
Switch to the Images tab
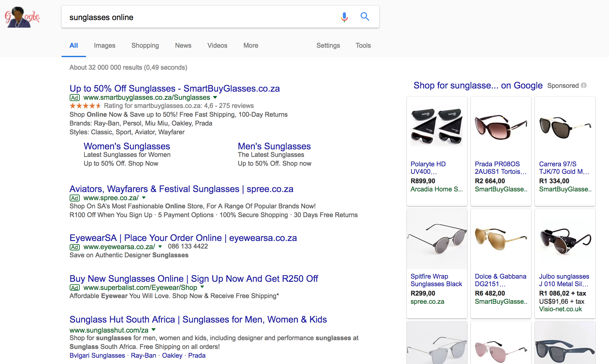tap(105, 45)
